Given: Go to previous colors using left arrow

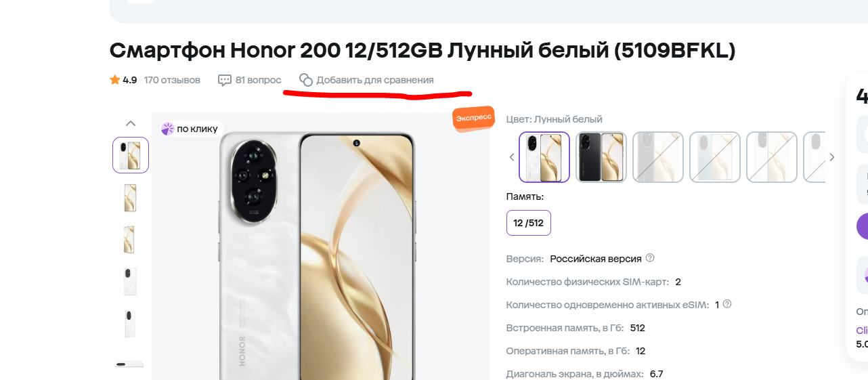Looking at the screenshot, I should (x=512, y=157).
